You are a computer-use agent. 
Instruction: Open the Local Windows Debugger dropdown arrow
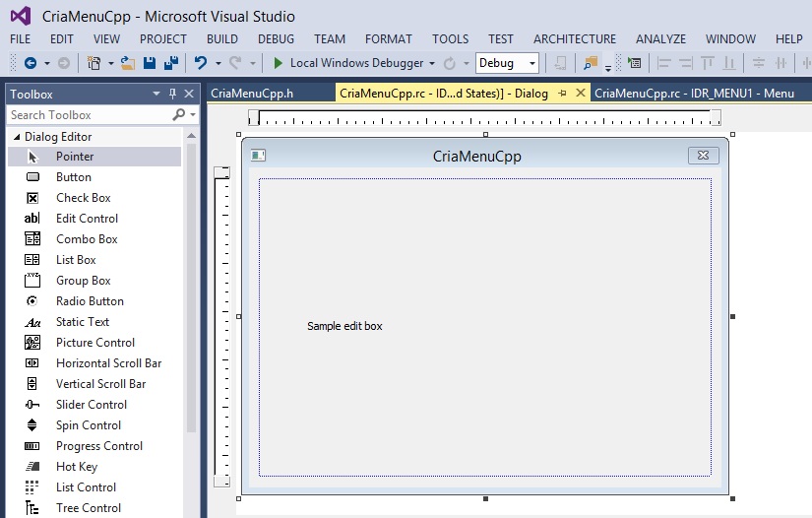pyautogui.click(x=431, y=63)
